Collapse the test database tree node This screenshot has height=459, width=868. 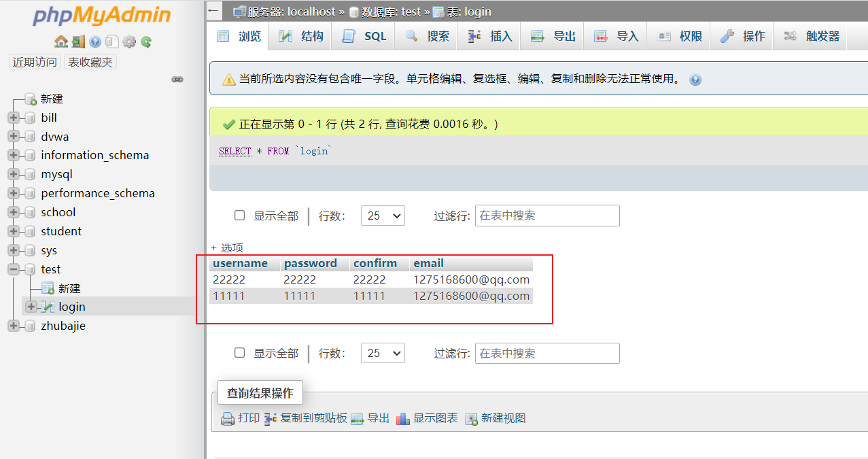tap(14, 269)
